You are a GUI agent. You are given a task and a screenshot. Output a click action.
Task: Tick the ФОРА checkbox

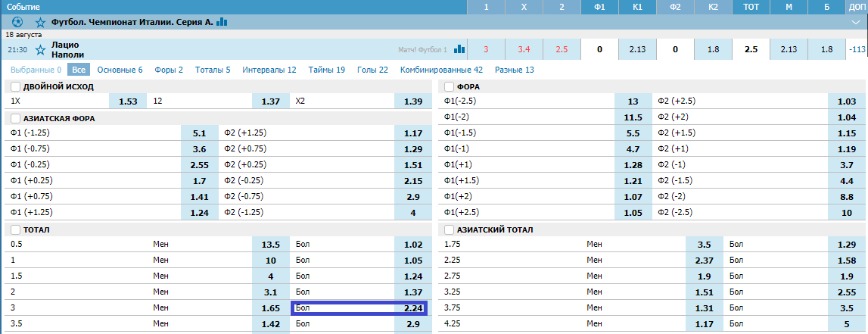coord(449,86)
